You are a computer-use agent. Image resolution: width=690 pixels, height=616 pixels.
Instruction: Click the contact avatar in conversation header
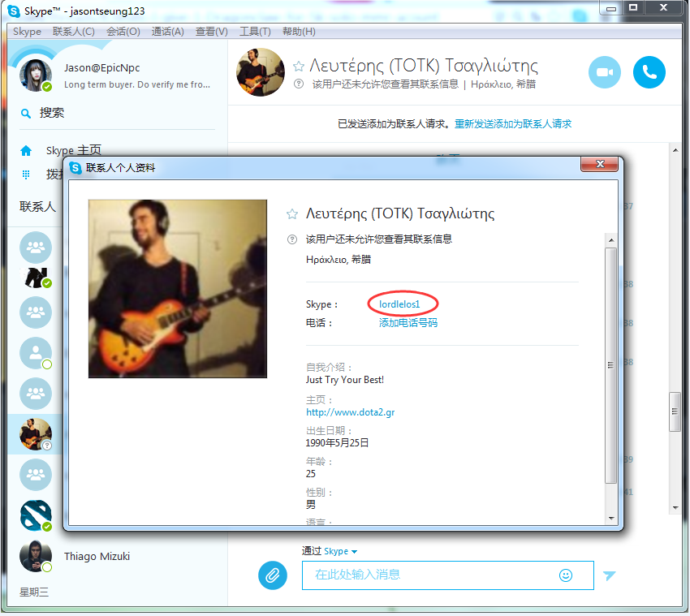pyautogui.click(x=261, y=72)
